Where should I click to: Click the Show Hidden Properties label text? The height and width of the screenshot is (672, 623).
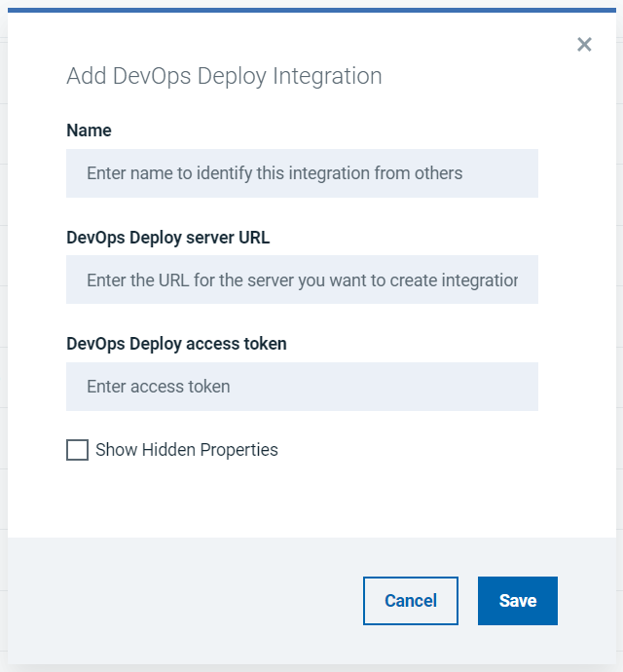pyautogui.click(x=186, y=450)
